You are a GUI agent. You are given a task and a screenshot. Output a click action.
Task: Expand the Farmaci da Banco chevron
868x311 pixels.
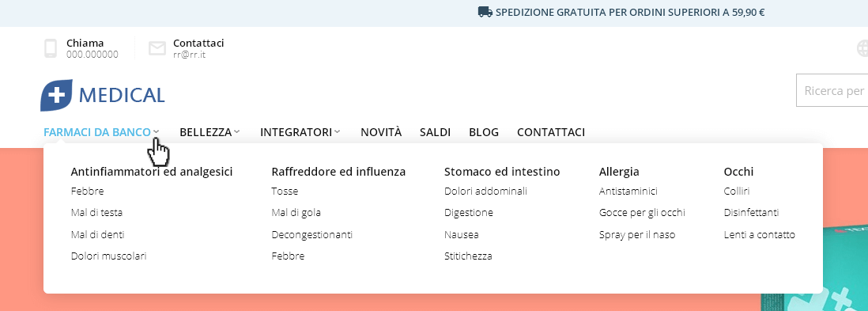pyautogui.click(x=157, y=132)
